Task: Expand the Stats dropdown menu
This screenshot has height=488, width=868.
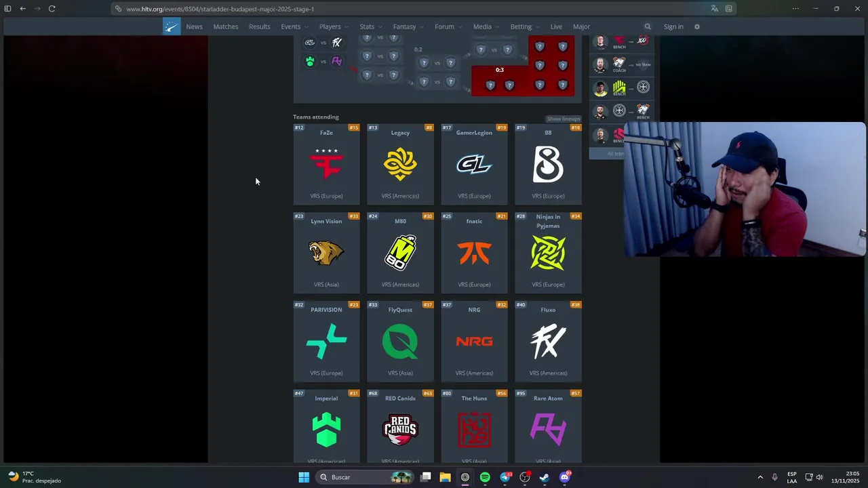Action: [370, 26]
